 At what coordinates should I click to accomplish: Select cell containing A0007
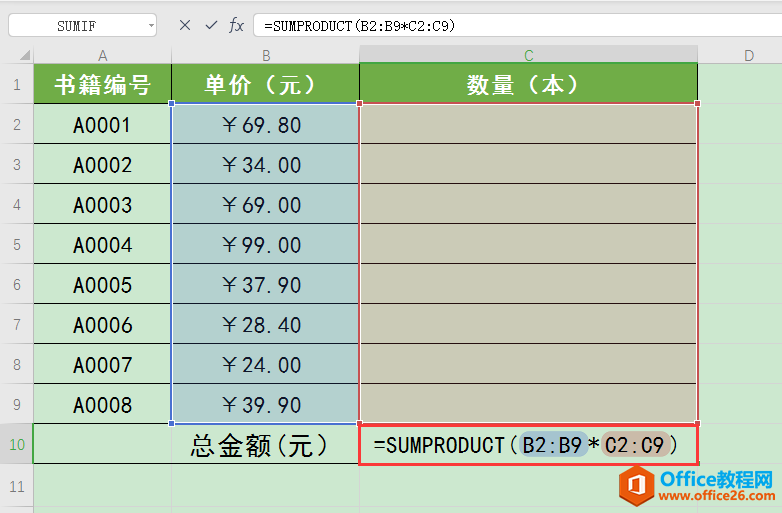click(102, 365)
